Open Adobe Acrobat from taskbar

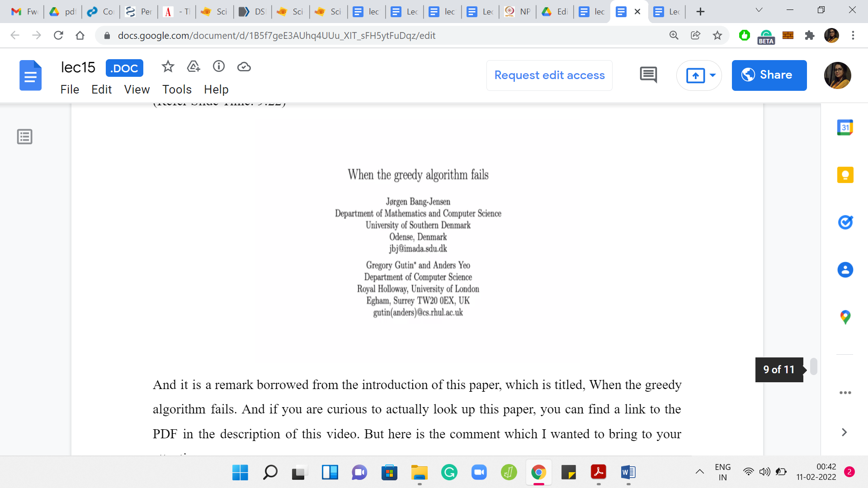(x=598, y=473)
